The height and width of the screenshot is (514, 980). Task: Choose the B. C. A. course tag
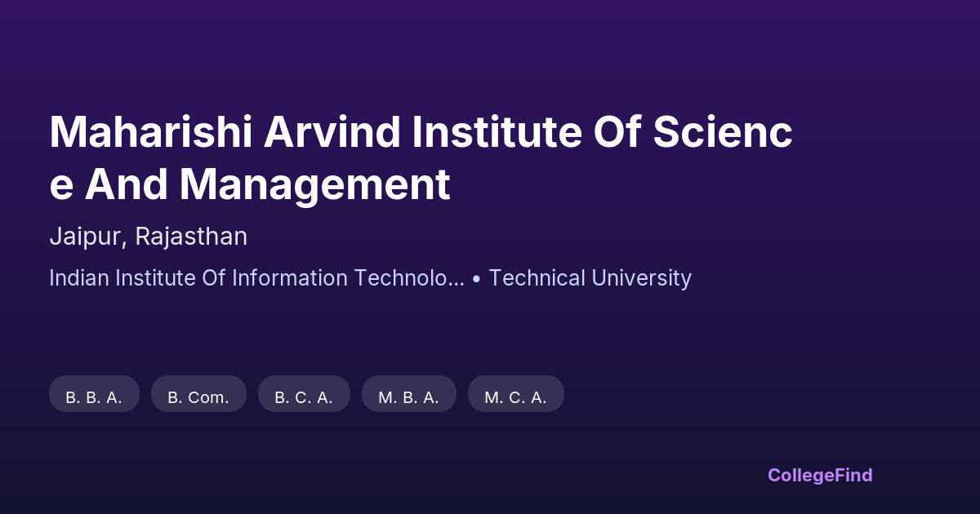coord(304,397)
